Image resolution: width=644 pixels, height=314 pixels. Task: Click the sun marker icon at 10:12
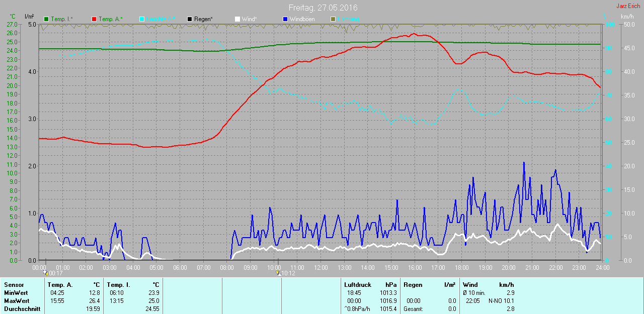click(x=278, y=273)
